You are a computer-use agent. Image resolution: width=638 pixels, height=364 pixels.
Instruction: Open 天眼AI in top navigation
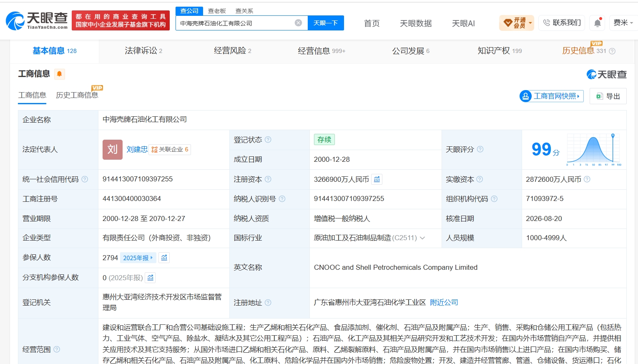(463, 23)
